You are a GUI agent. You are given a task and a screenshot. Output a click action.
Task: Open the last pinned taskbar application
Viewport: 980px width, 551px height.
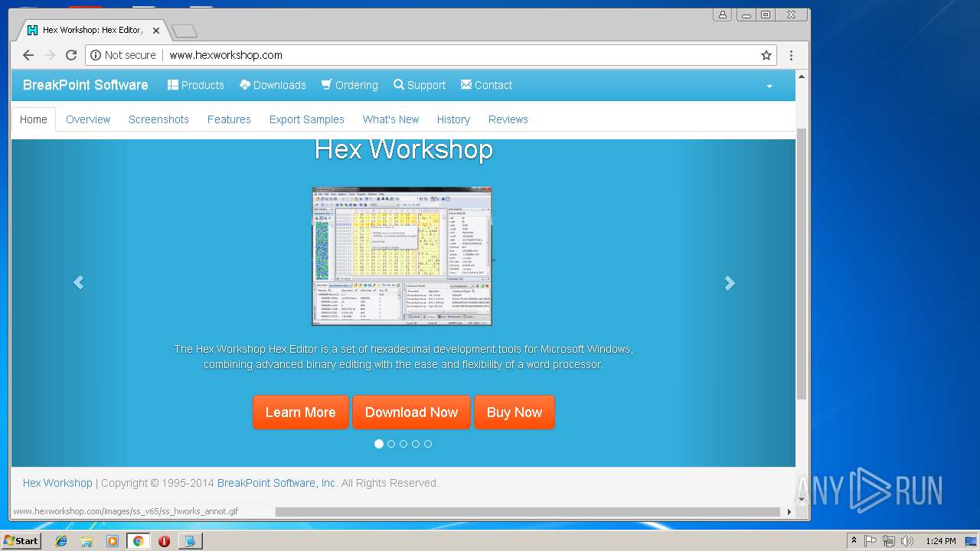point(190,541)
